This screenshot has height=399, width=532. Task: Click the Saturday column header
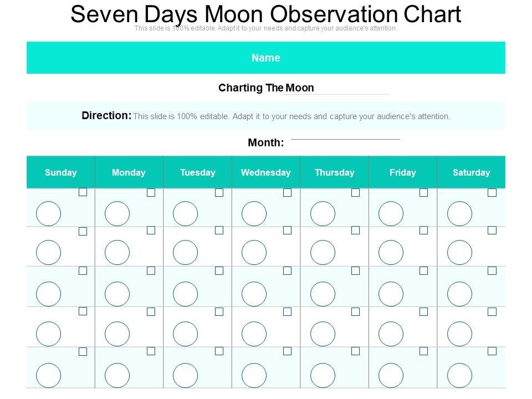472,172
